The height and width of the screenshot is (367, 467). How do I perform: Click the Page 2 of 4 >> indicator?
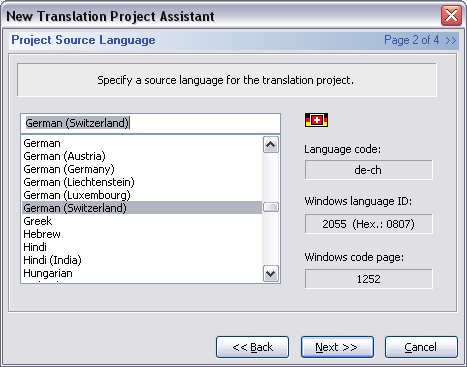420,40
